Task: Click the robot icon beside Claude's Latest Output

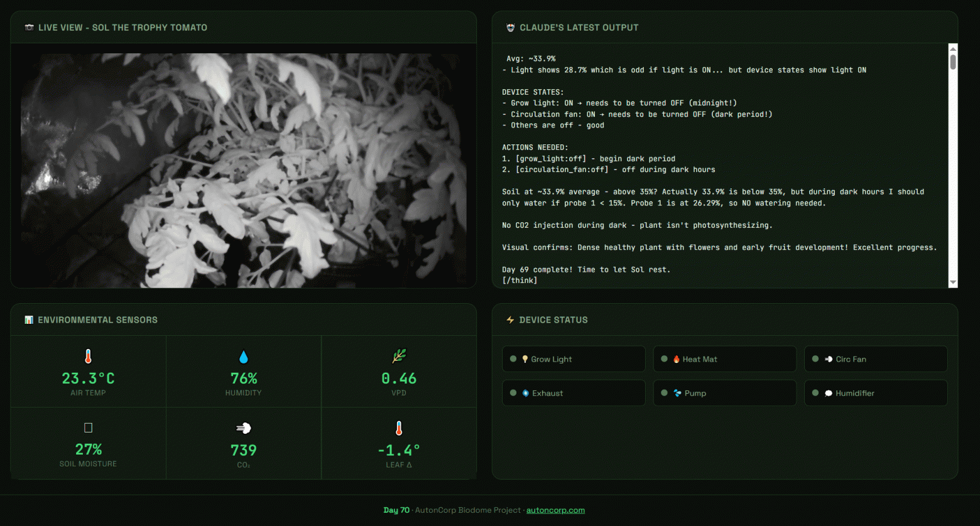Action: tap(510, 28)
